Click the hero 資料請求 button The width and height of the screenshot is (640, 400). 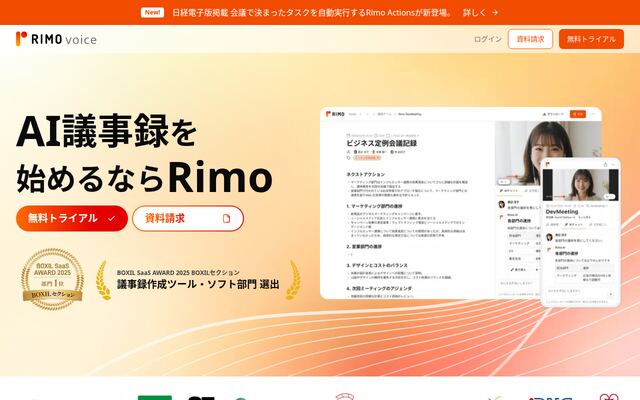pos(188,218)
